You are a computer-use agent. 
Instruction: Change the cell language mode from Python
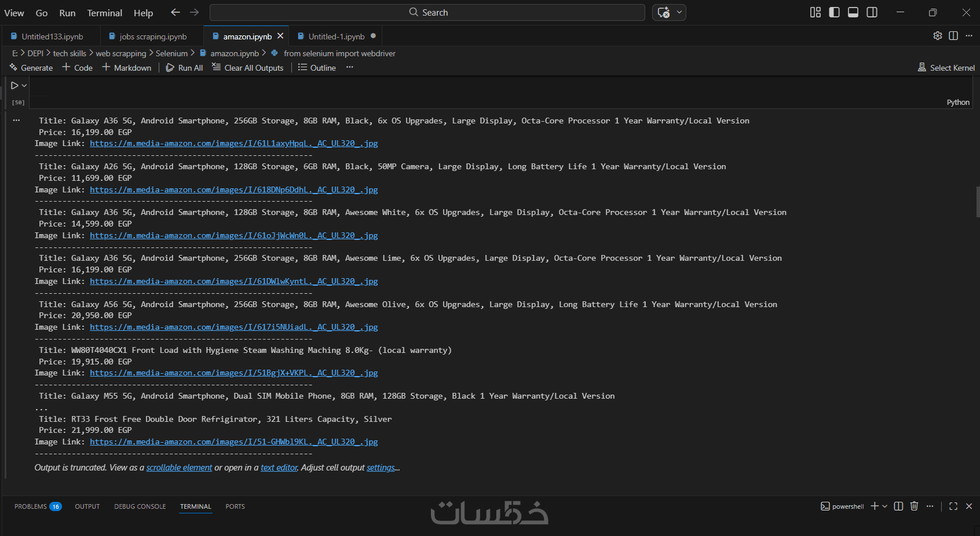(x=958, y=103)
